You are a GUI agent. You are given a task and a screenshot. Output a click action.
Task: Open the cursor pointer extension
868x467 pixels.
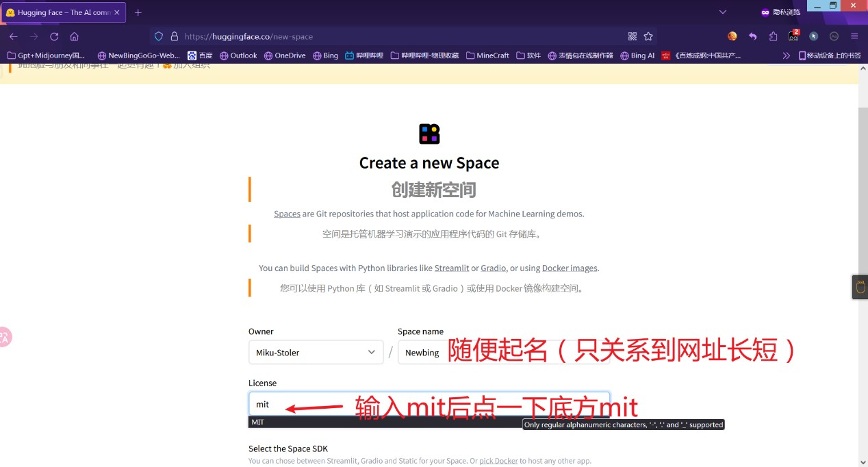[814, 36]
